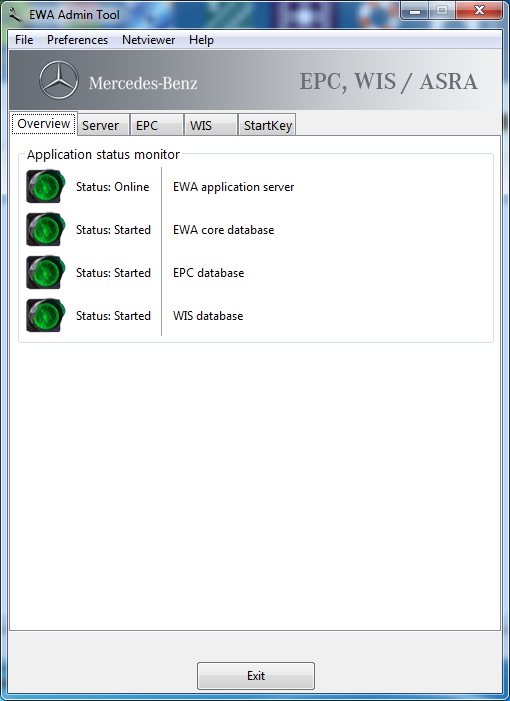Select the EPC database traffic light icon
Image resolution: width=510 pixels, height=701 pixels.
pos(46,272)
